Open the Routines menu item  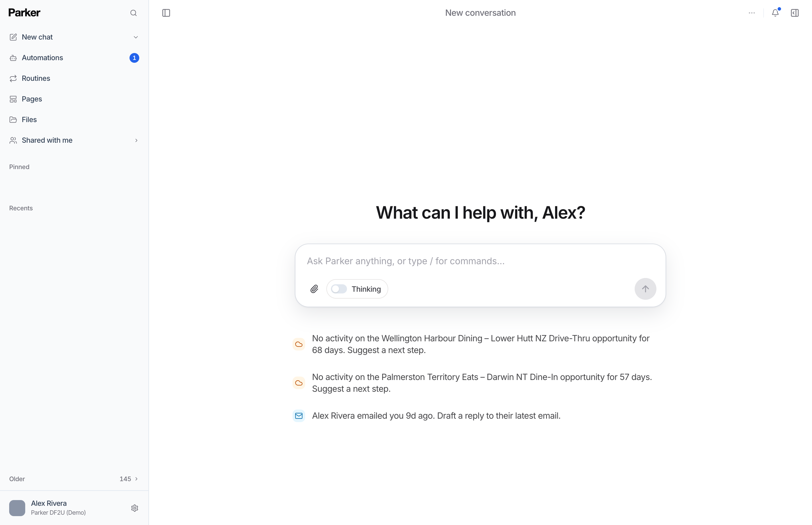74,79
